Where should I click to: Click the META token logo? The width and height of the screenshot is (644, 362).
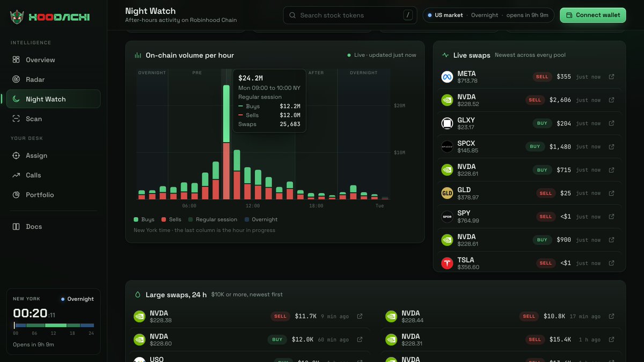(x=447, y=77)
